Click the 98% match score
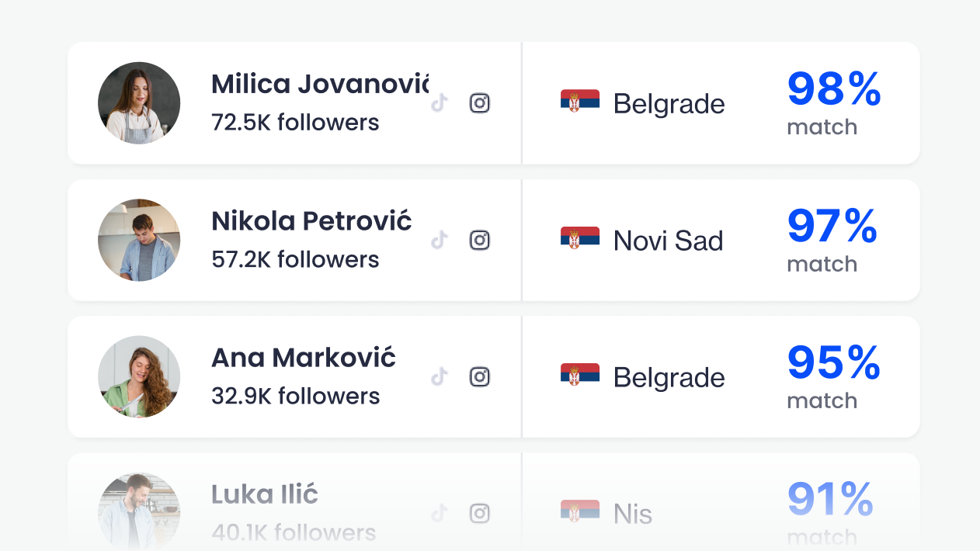Viewport: 980px width, 551px height. (834, 103)
